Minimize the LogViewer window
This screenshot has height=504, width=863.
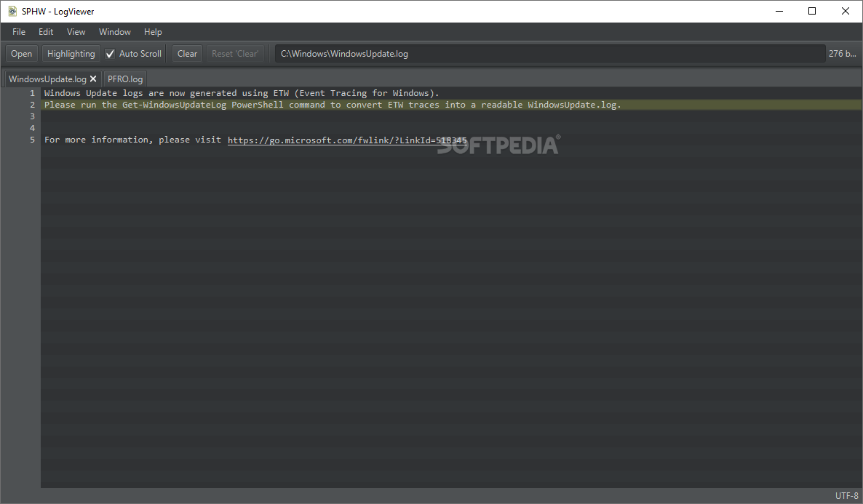click(779, 11)
